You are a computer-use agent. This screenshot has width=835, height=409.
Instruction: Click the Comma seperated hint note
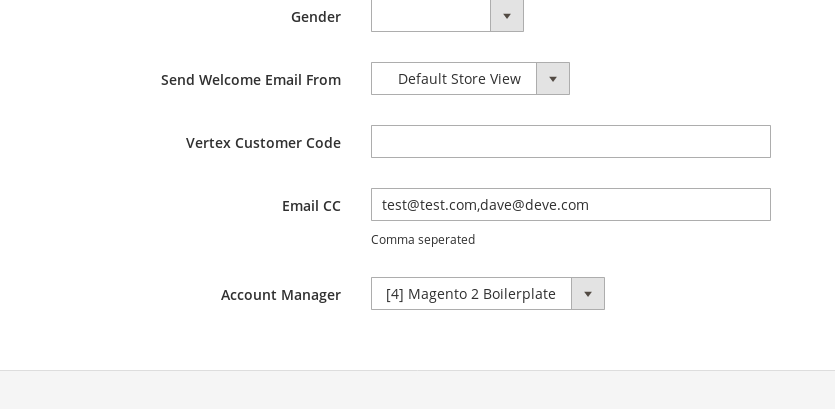click(x=423, y=240)
